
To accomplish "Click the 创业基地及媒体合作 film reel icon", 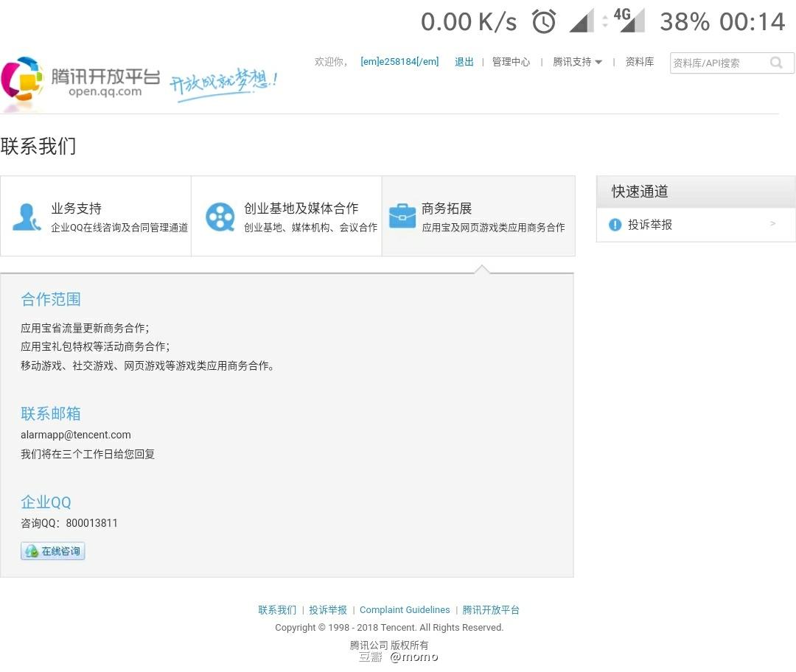I will click(220, 216).
